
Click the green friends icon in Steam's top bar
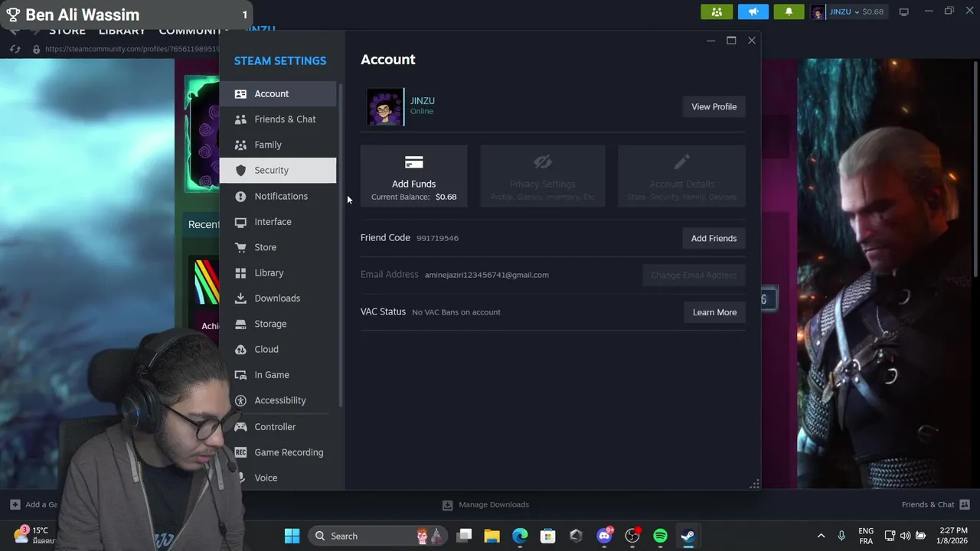(717, 11)
